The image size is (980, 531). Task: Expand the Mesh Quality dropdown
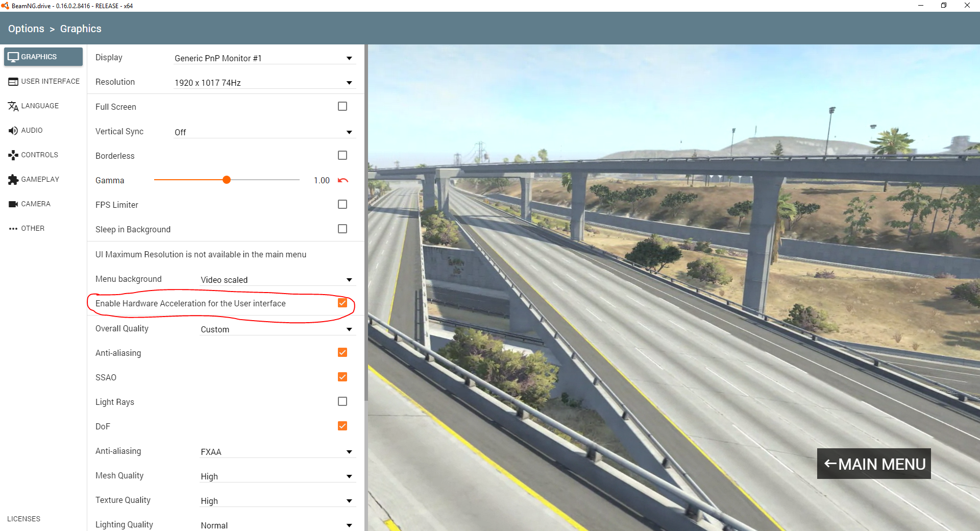point(277,476)
